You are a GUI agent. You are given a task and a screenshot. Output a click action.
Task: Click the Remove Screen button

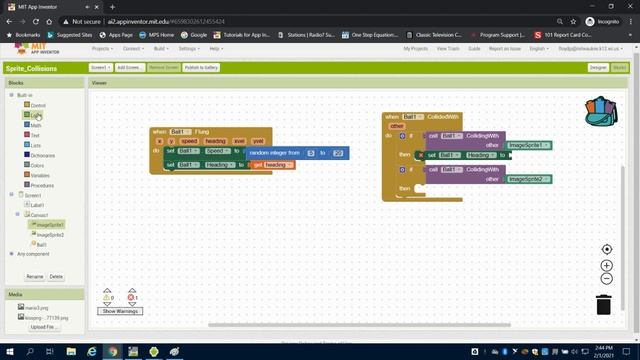[x=164, y=67]
